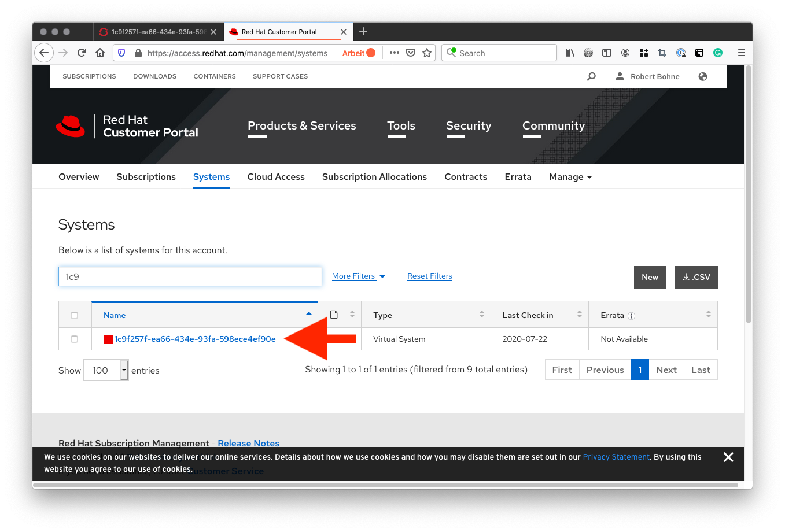Open the Show entries count dropdown
785x532 pixels.
point(106,370)
